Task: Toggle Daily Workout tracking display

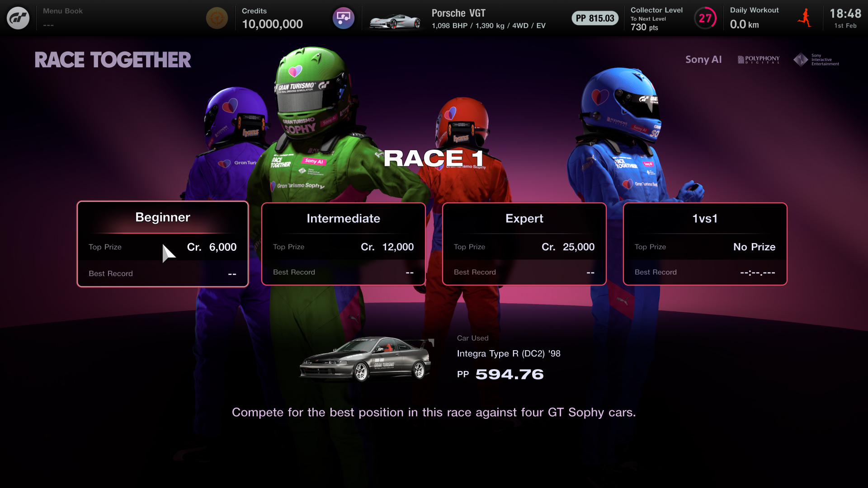Action: [x=806, y=18]
